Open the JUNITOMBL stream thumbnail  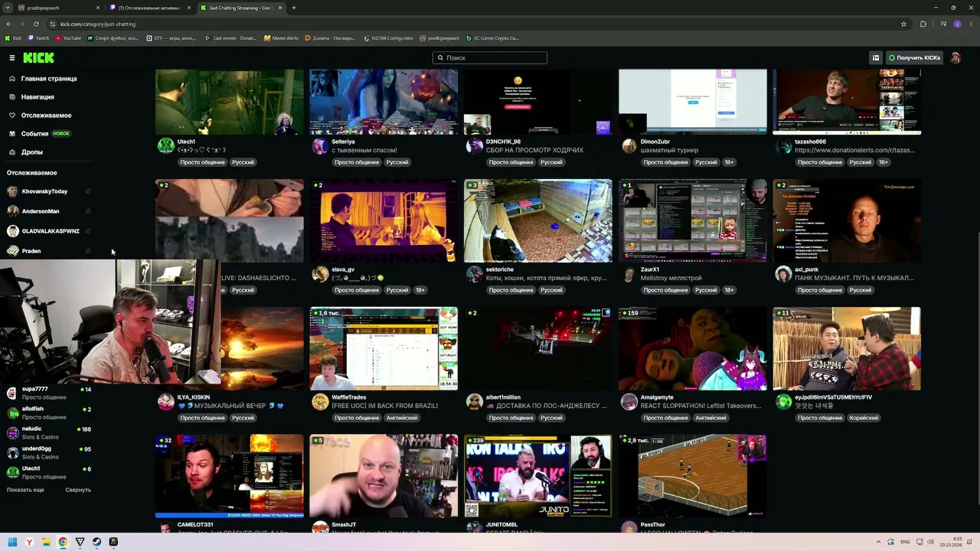point(537,476)
